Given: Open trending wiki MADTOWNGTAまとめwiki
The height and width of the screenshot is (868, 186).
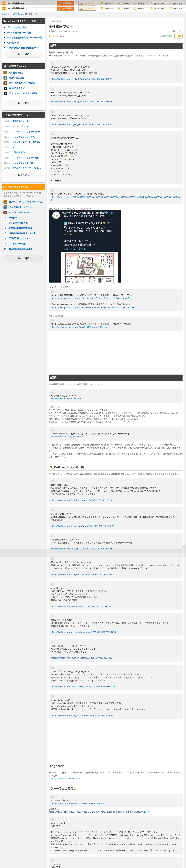Looking at the screenshot, I should click(22, 233).
